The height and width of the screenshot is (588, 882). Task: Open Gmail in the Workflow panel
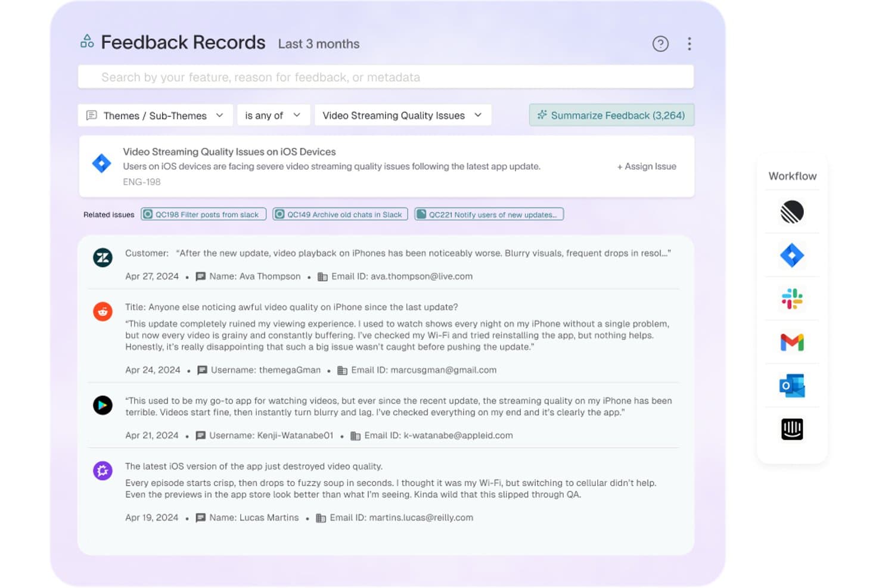pyautogui.click(x=792, y=343)
